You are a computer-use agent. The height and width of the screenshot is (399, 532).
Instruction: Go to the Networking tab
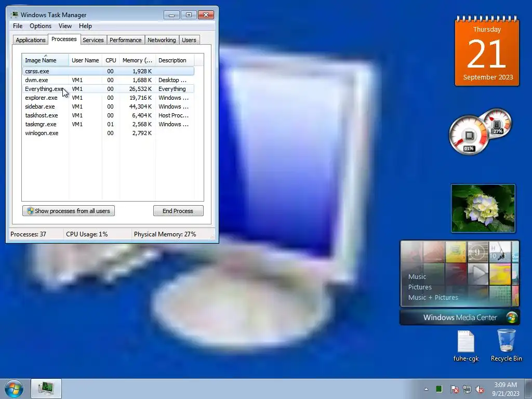pos(162,40)
